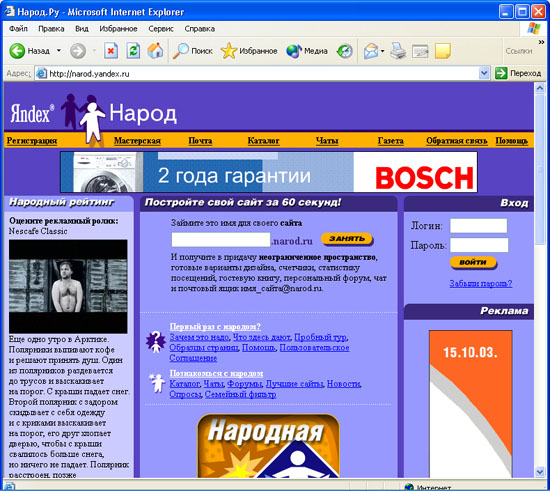This screenshot has height=491, width=550.
Task: Open the address bar dropdown arrow
Action: click(x=484, y=73)
